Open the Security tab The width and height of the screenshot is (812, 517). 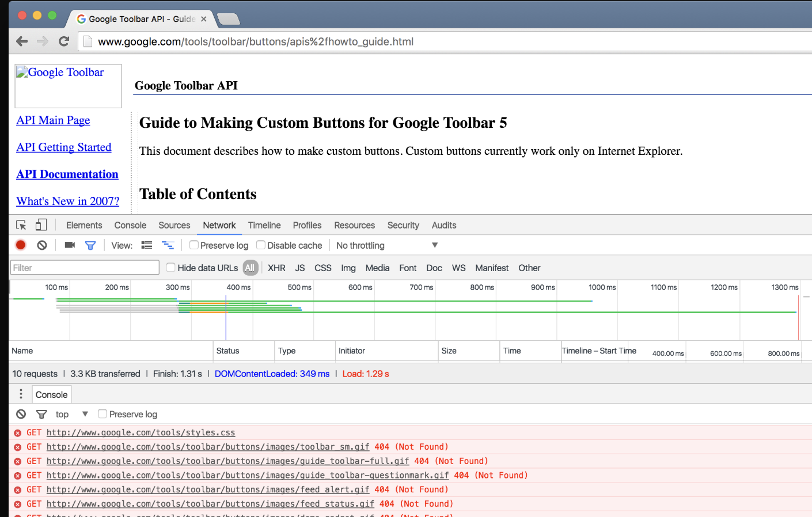point(403,225)
